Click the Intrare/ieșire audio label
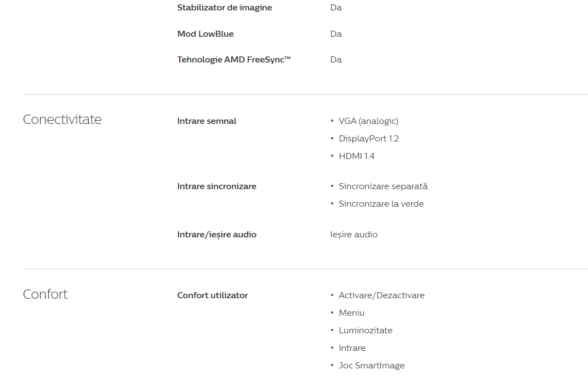 pos(216,235)
